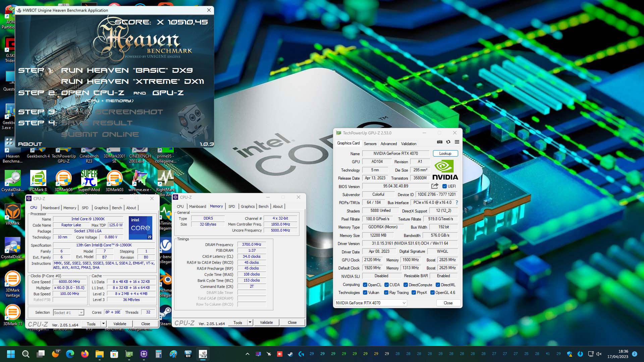Open Mainboard tab in left CPU-Z window
The width and height of the screenshot is (644, 362).
pos(51,208)
